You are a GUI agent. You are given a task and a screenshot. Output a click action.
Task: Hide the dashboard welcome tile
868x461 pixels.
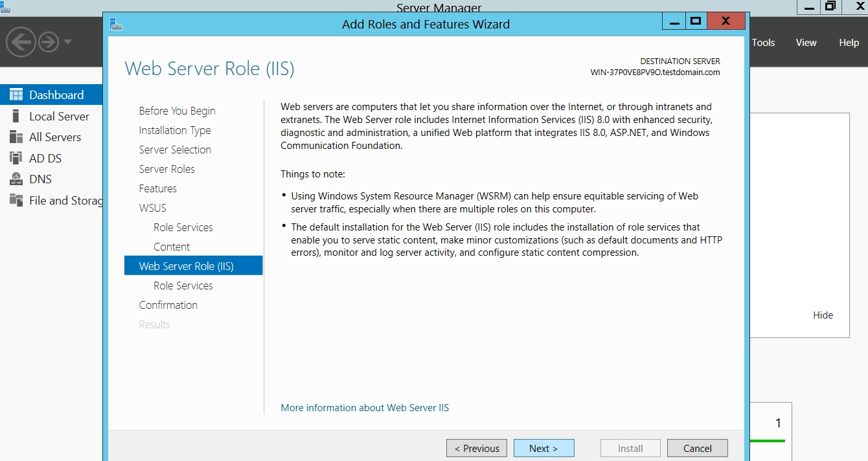(823, 315)
